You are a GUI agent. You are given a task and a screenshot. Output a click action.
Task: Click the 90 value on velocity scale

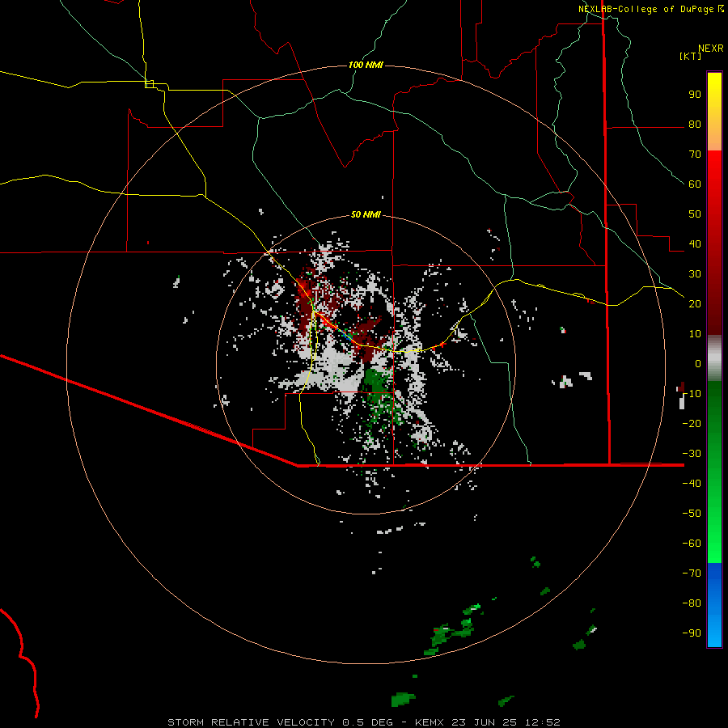695,95
